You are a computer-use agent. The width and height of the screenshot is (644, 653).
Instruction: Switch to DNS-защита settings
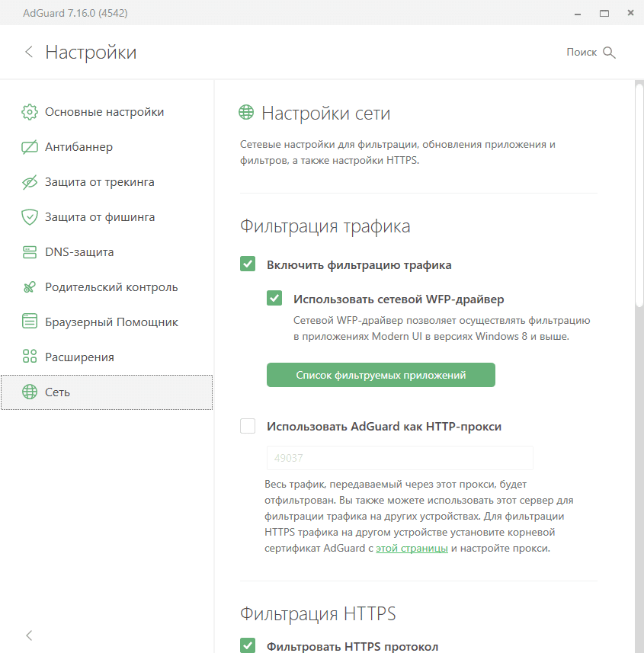tap(107, 252)
